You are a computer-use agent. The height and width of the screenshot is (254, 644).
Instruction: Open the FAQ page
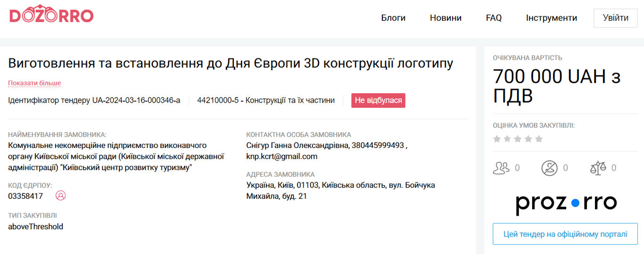(x=494, y=18)
